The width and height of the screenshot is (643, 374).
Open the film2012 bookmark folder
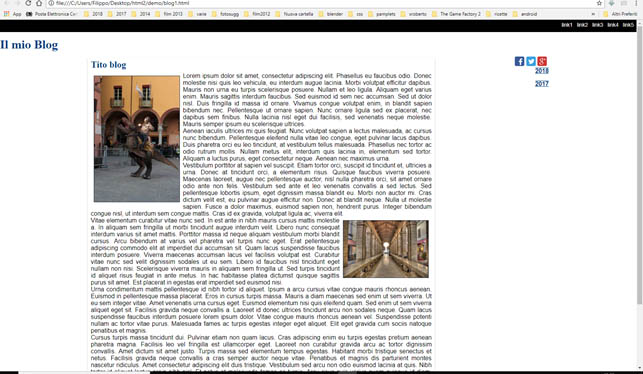click(x=257, y=14)
